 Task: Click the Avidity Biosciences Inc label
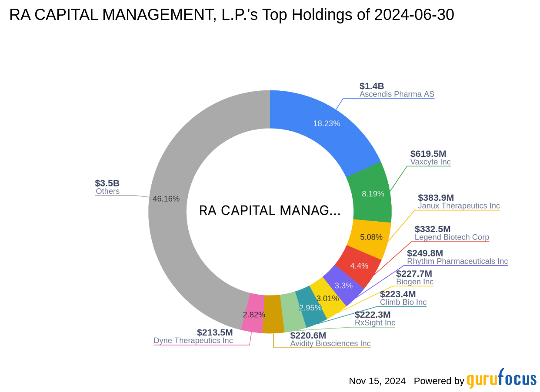tap(330, 344)
